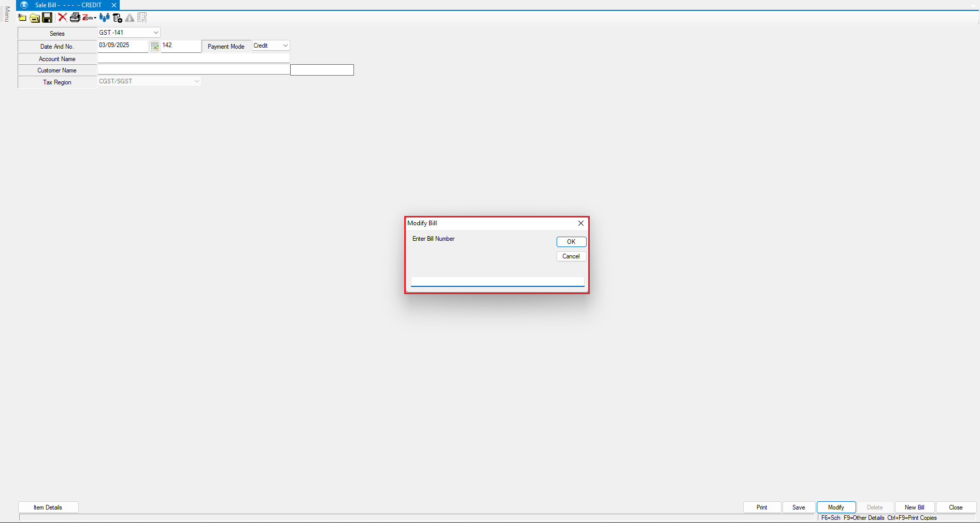
Task: Click the open folder toolbar icon
Action: 35,18
